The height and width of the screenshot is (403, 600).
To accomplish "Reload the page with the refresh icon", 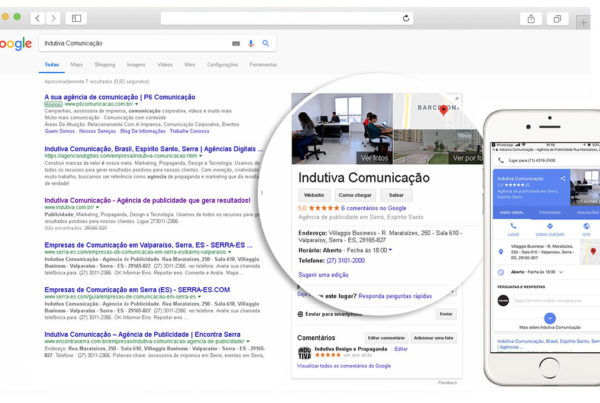I will 406,18.
